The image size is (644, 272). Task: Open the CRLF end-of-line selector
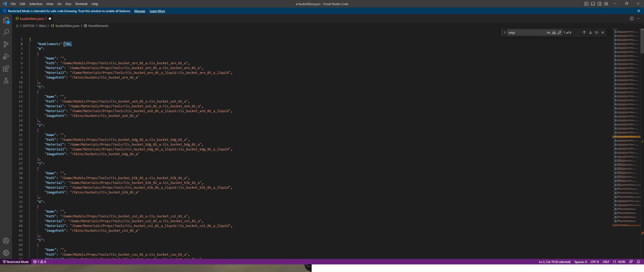606,262
